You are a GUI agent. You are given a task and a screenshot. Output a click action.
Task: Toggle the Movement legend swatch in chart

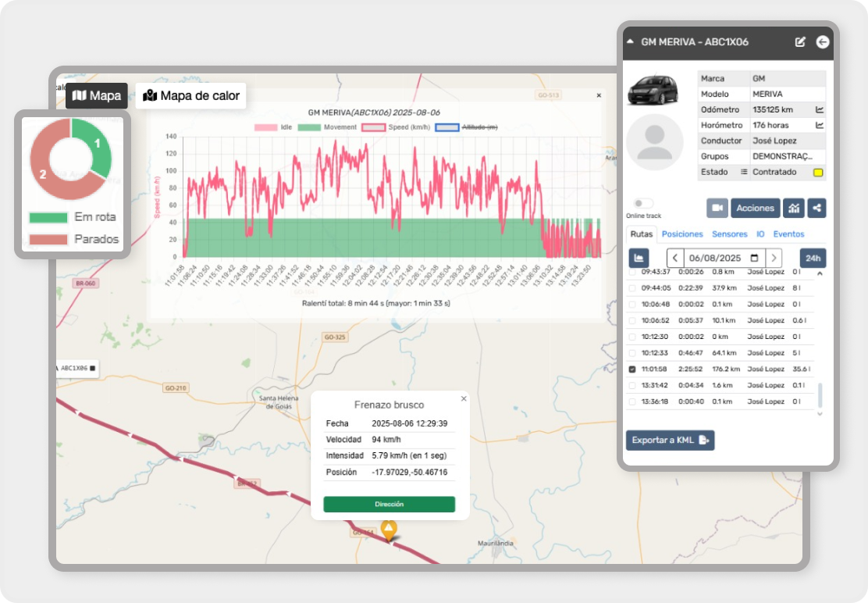[309, 127]
